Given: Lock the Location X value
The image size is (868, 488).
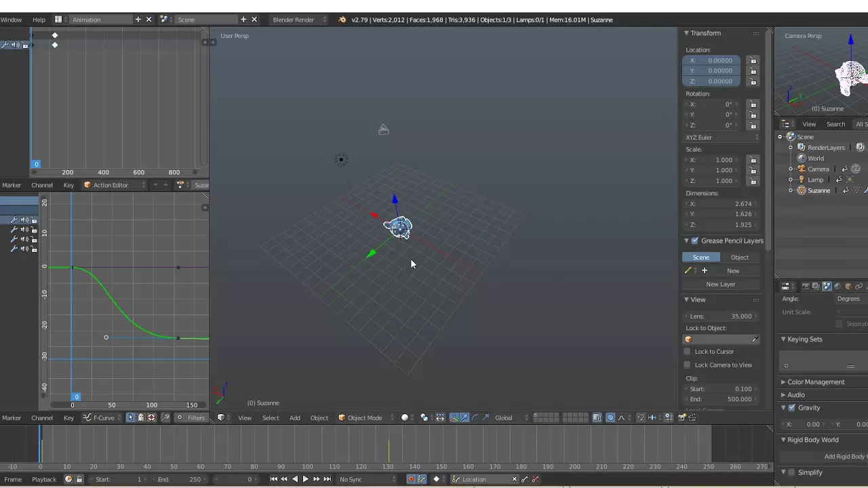Looking at the screenshot, I should [753, 60].
